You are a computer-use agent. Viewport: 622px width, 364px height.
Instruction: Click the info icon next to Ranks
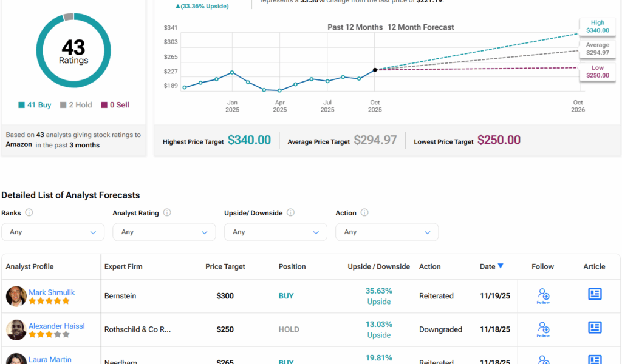tap(29, 213)
